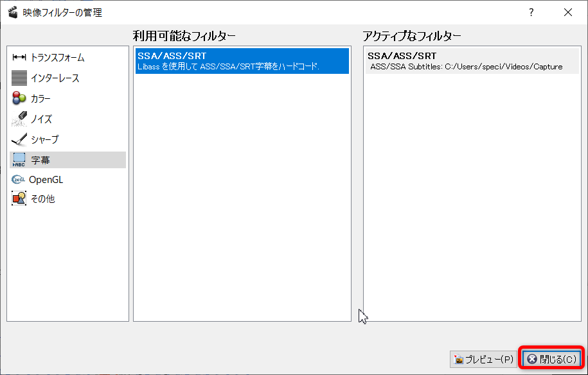This screenshot has width=588, height=375.
Task: Choose the ノイズ category icon
Action: click(x=19, y=119)
